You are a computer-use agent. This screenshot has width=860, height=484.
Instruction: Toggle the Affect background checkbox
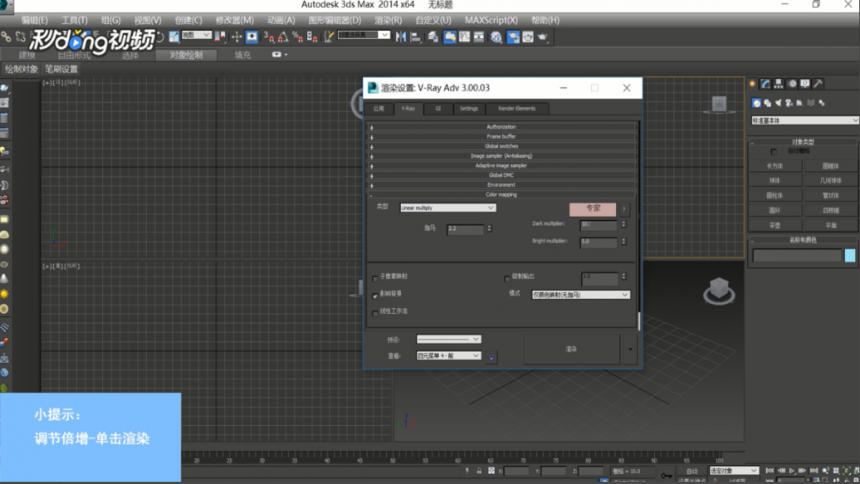click(375, 296)
